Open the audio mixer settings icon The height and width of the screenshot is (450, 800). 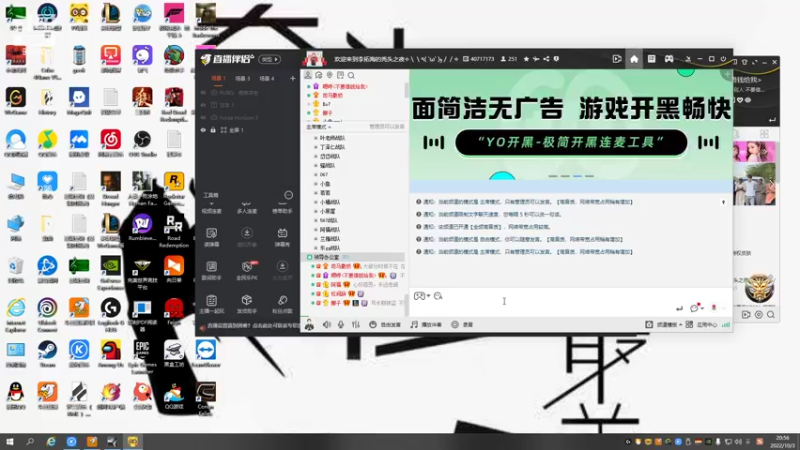tap(356, 324)
